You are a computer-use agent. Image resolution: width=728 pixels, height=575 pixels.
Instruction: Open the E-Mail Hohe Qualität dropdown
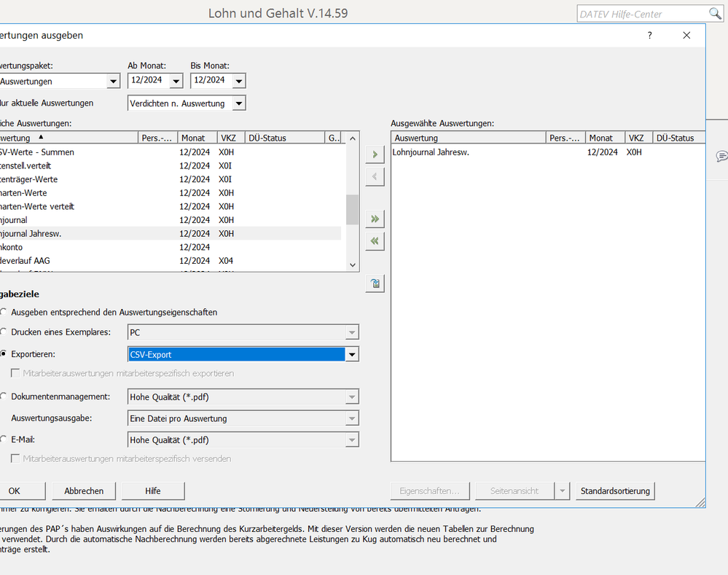point(352,440)
